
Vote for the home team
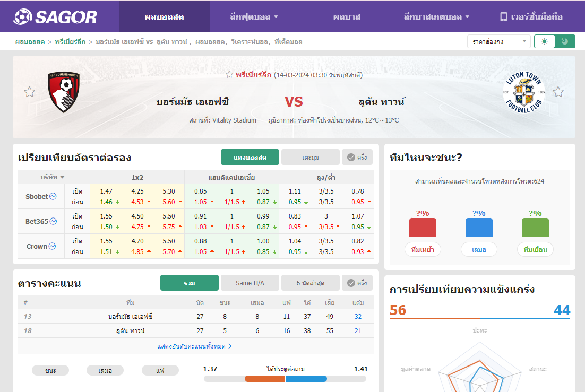click(423, 249)
